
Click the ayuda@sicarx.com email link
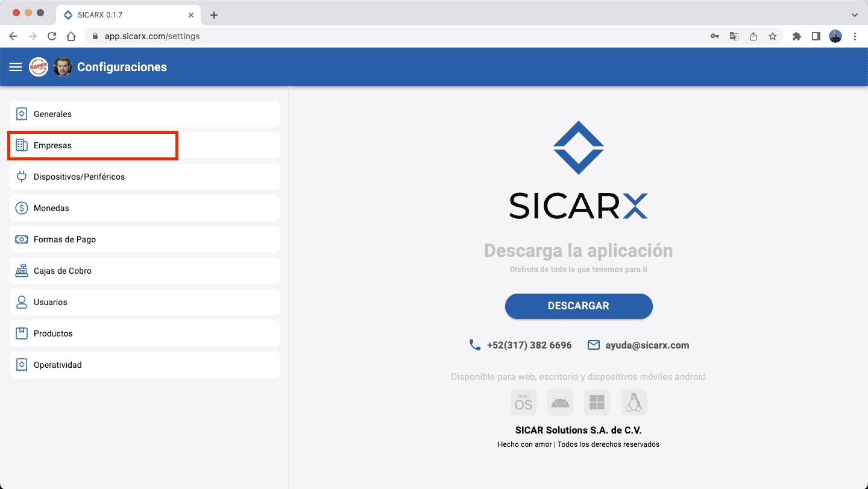[647, 345]
